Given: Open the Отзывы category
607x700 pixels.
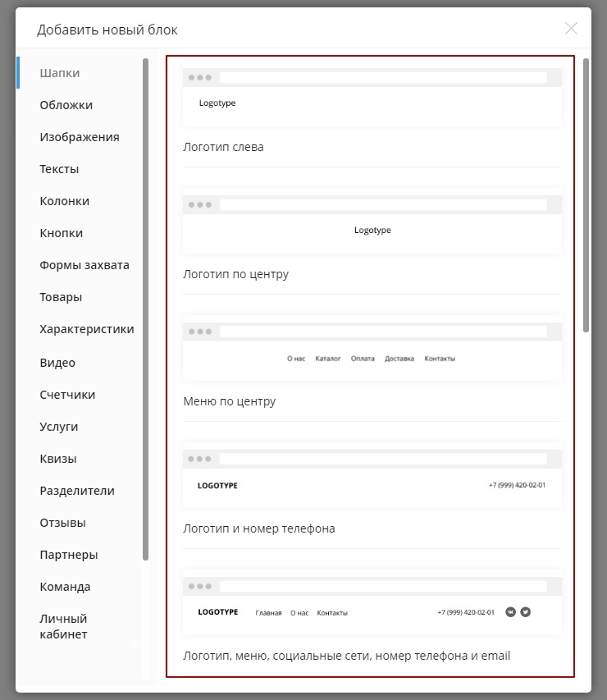Looking at the screenshot, I should [62, 523].
